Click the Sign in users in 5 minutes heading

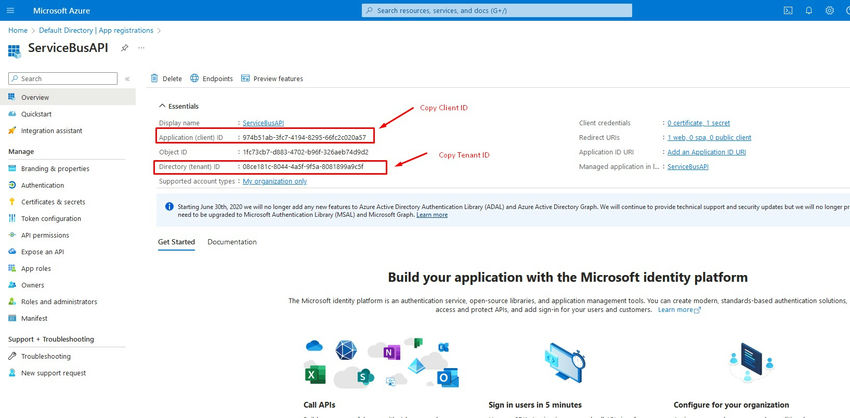pyautogui.click(x=535, y=405)
